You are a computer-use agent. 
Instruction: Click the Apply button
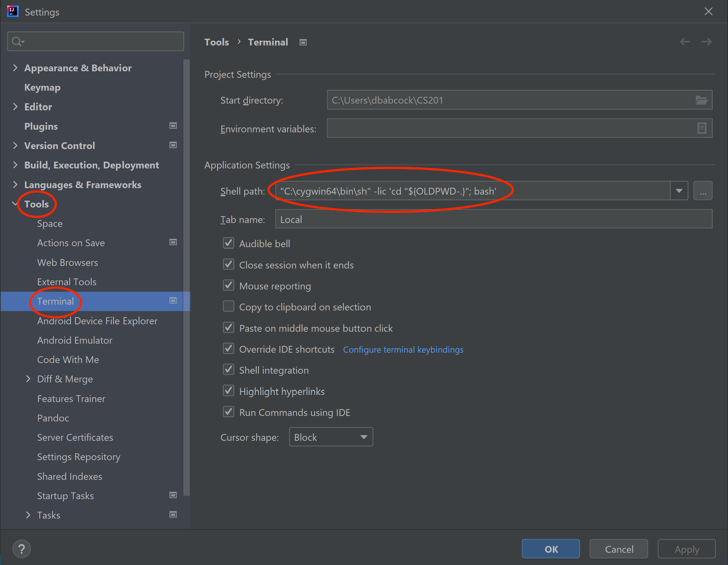(x=687, y=549)
